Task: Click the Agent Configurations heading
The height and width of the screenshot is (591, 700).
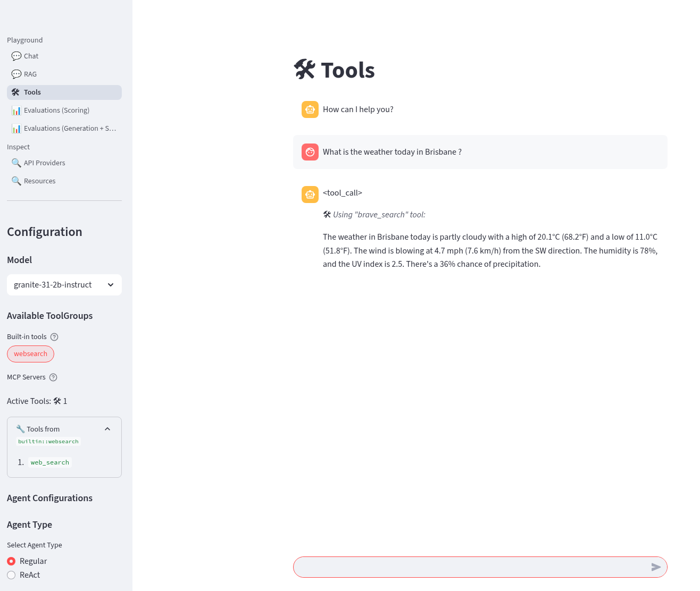Action: pos(50,498)
